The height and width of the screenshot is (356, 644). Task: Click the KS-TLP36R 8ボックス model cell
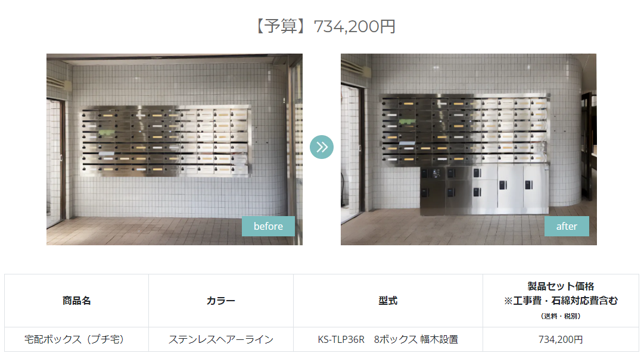point(388,339)
